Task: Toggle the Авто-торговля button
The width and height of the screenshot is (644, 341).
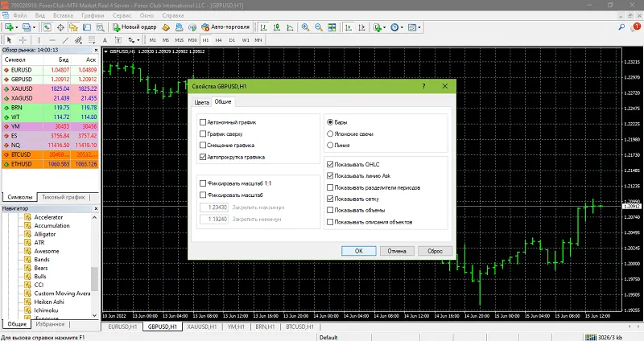Action: (x=225, y=27)
